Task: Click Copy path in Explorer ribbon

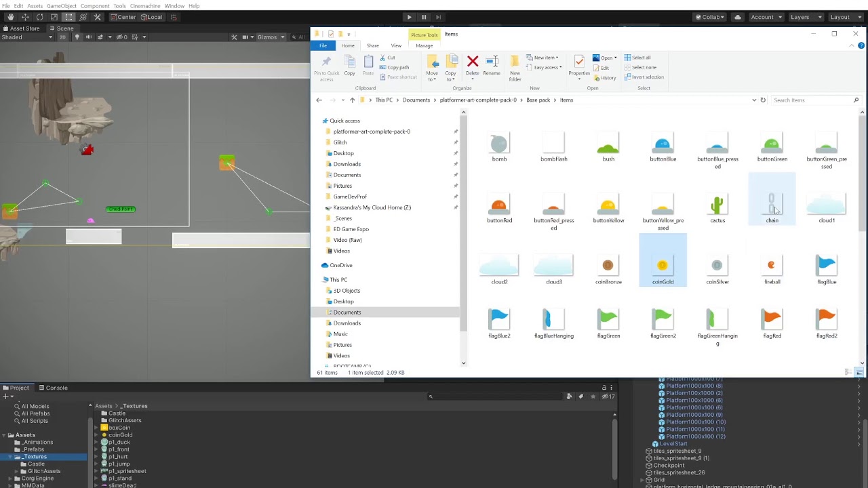Action: 394,67
